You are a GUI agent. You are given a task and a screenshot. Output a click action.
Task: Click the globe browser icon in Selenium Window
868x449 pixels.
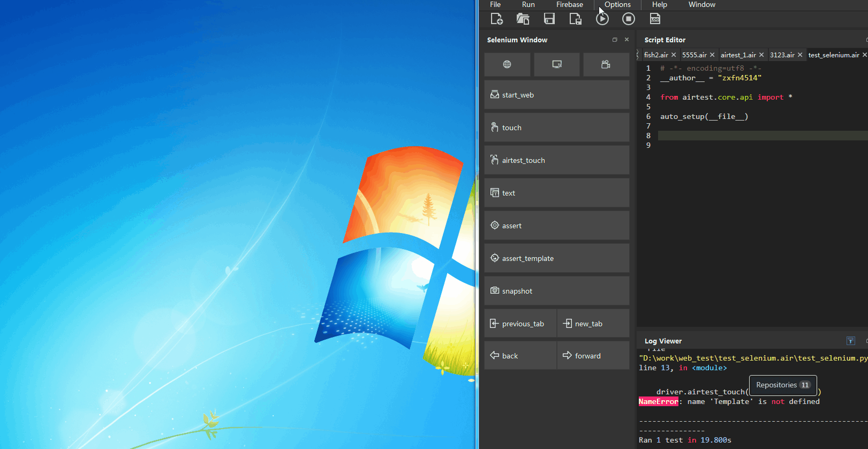(507, 64)
